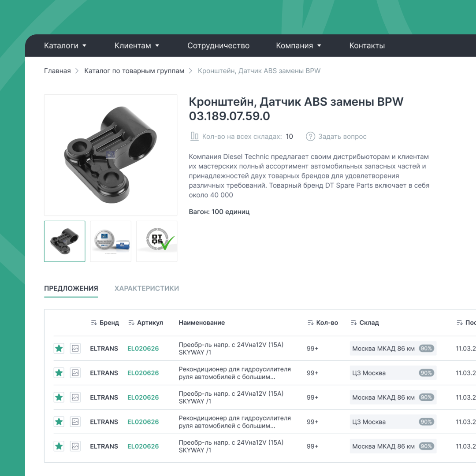Click the question mark icon
The height and width of the screenshot is (476, 476).
click(x=310, y=137)
